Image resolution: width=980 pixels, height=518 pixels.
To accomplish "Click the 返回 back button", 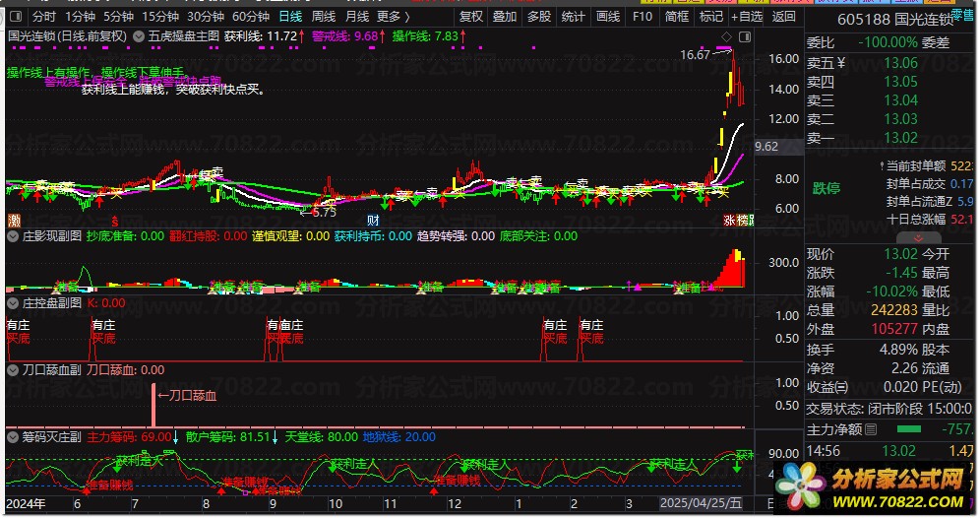I will pos(784,17).
